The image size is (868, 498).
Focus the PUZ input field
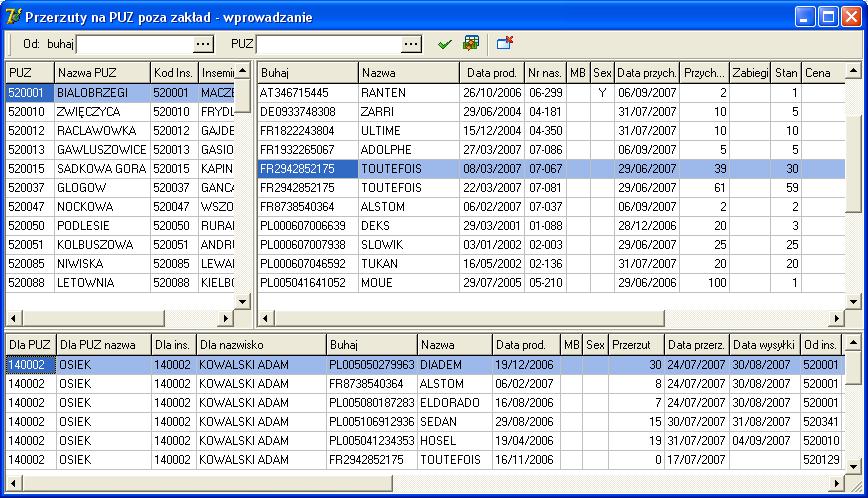329,44
